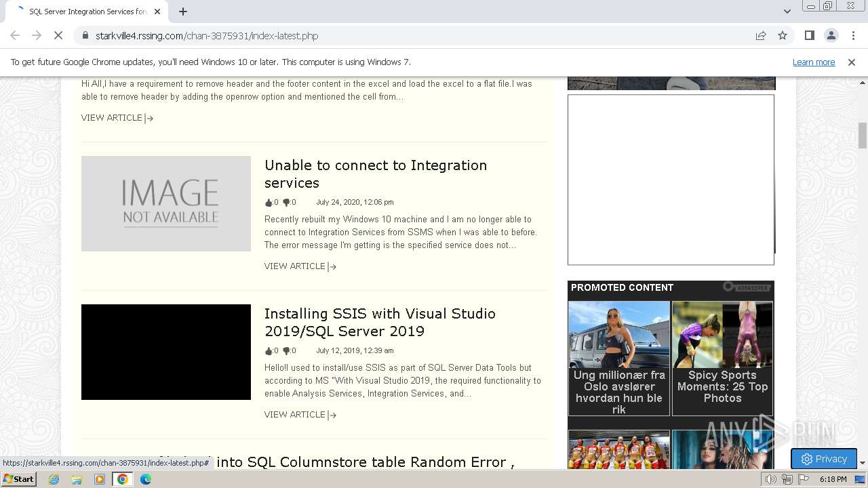Bookmark this page with star icon
This screenshot has width=868, height=488.
point(783,35)
